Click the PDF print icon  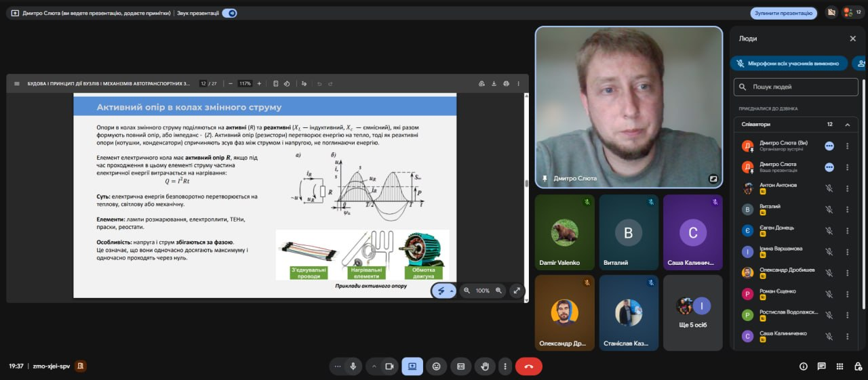tap(506, 83)
